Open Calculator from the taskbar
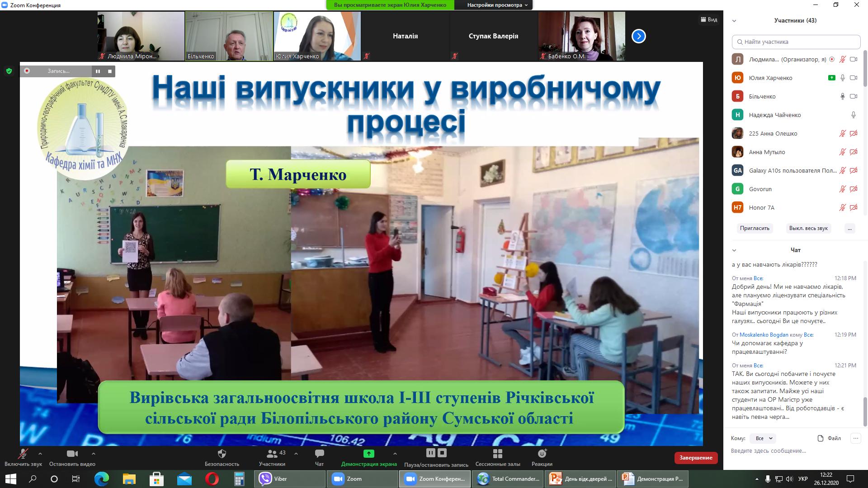Image resolution: width=868 pixels, height=488 pixels. tap(239, 479)
